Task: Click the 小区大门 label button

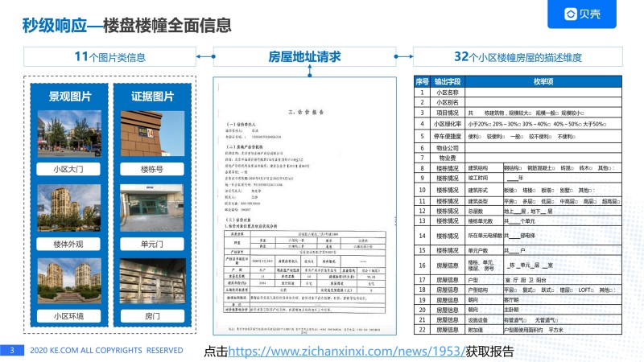Action: (68, 169)
